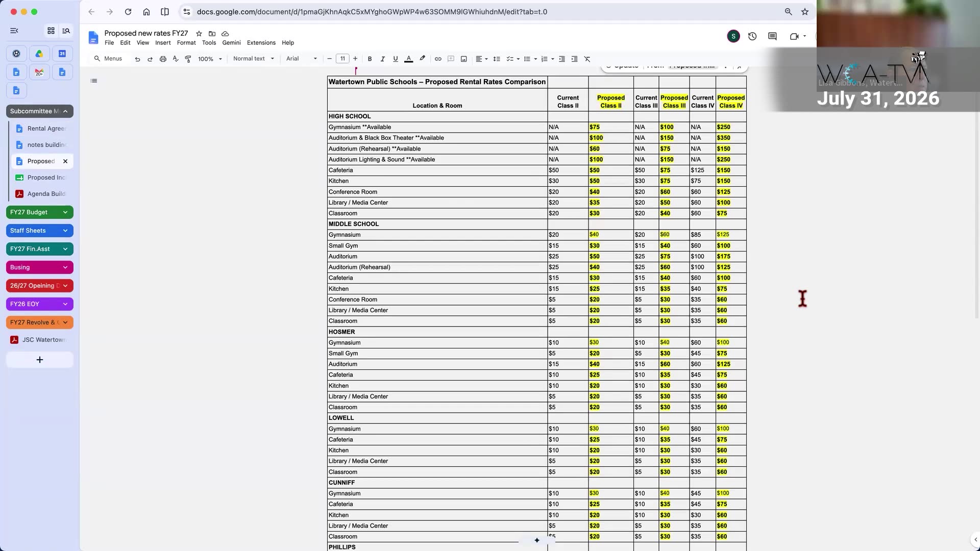Viewport: 980px width, 551px height.
Task: Clear formatting with the toolbar icon
Action: pyautogui.click(x=587, y=59)
